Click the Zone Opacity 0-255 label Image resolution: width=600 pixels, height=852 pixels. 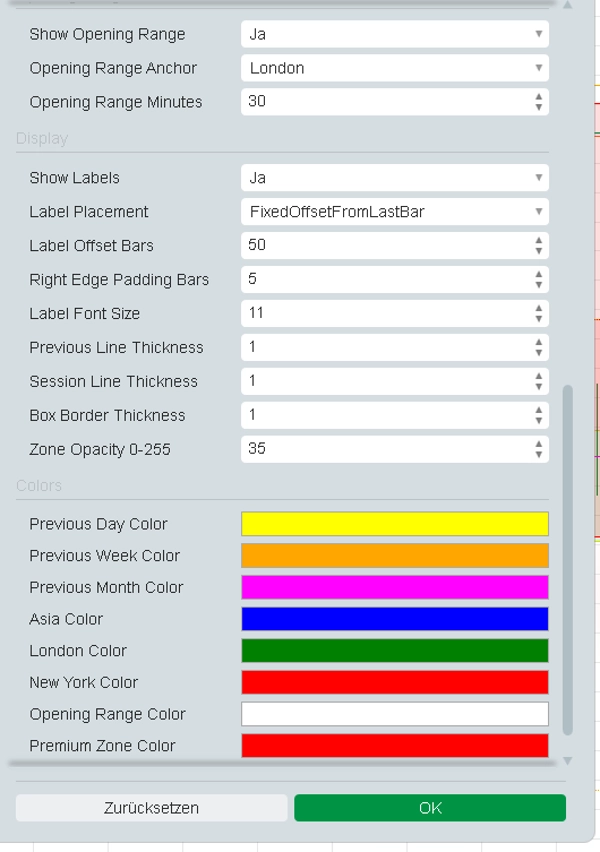click(100, 449)
